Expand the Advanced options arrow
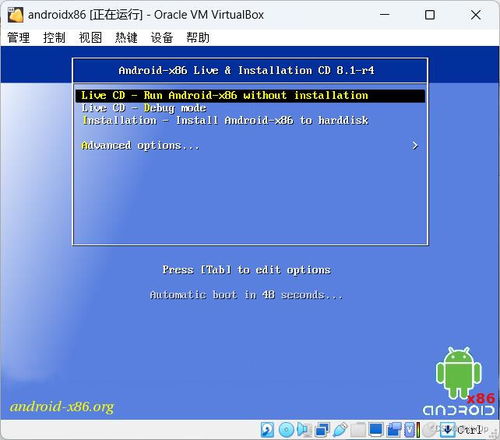This screenshot has height=440, width=500. pyautogui.click(x=415, y=146)
